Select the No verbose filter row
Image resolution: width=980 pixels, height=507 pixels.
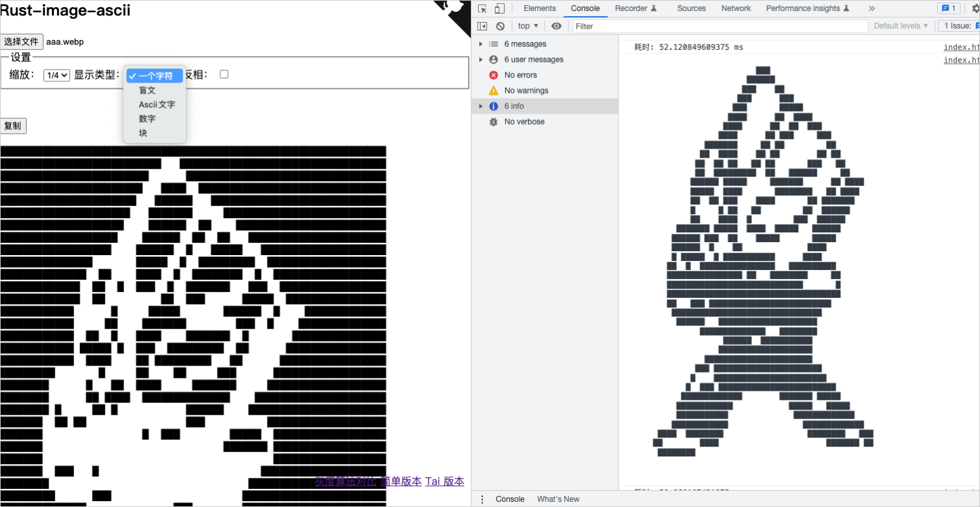(545, 122)
